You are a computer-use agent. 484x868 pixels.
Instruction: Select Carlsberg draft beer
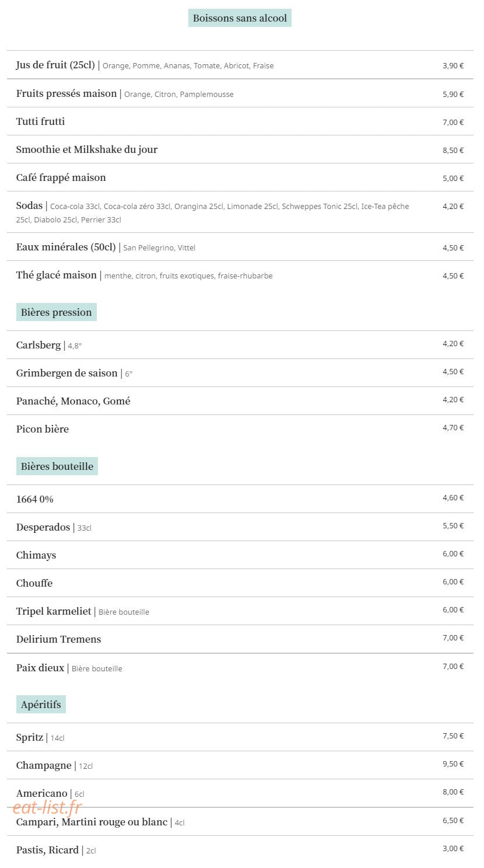click(x=240, y=345)
